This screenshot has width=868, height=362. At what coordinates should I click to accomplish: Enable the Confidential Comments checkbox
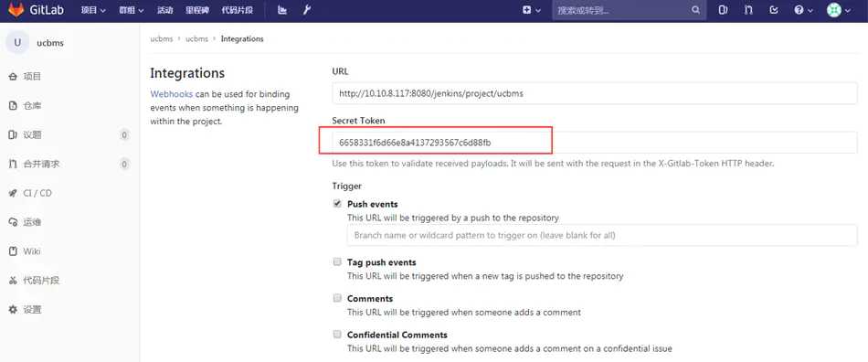336,335
